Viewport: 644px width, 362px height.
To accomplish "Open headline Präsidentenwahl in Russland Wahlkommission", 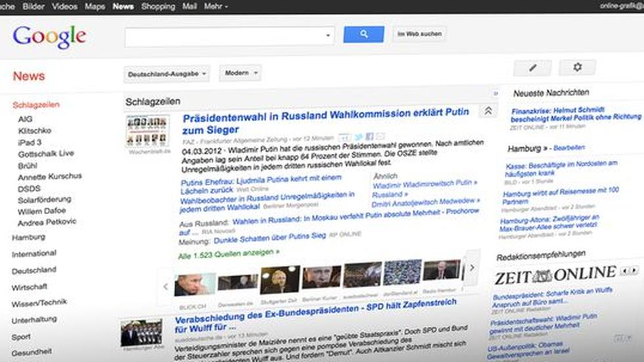I will point(325,121).
